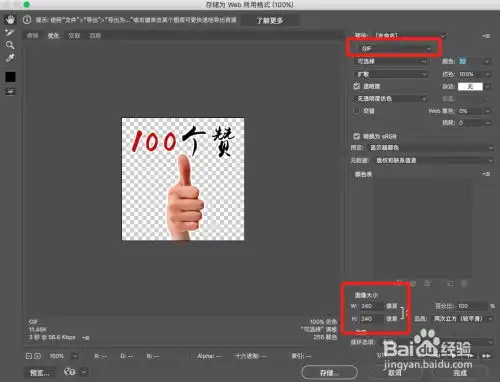Click the 完成 done button
Screen dimensions: 500x382
[x=460, y=372]
